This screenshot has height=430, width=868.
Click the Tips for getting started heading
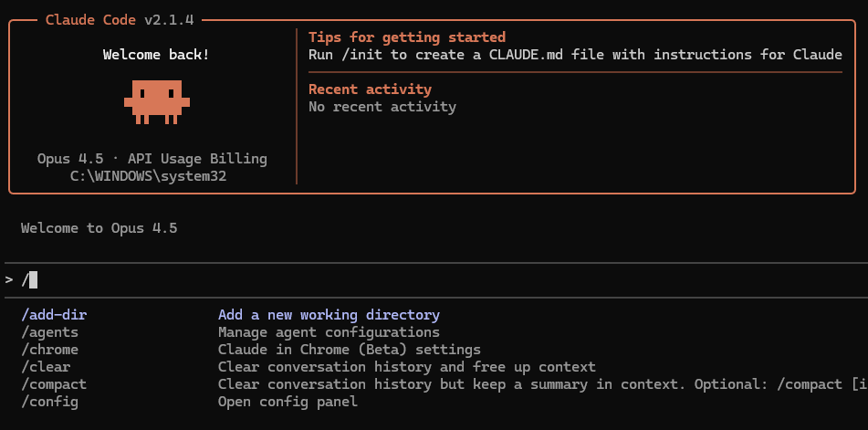coord(406,37)
